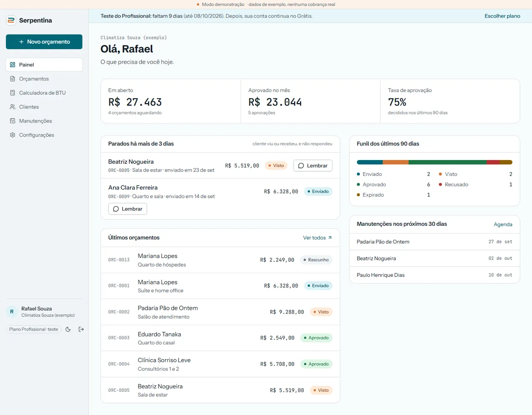Click the green Aprovado funnel bar segment

point(448,162)
